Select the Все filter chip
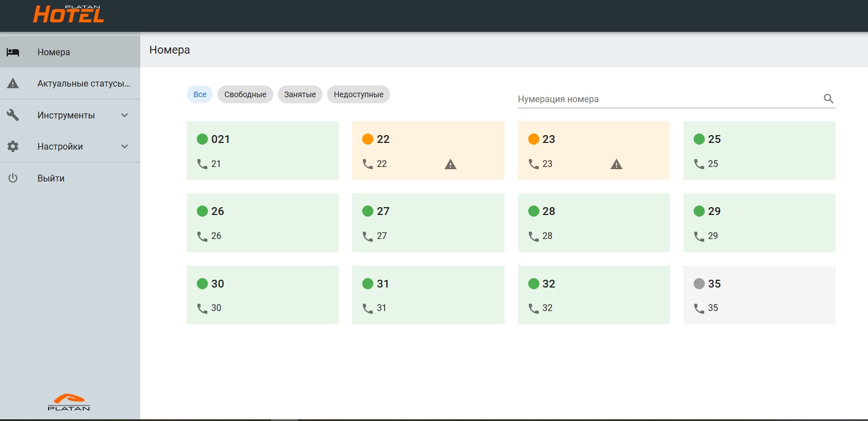The image size is (868, 421). [x=200, y=94]
